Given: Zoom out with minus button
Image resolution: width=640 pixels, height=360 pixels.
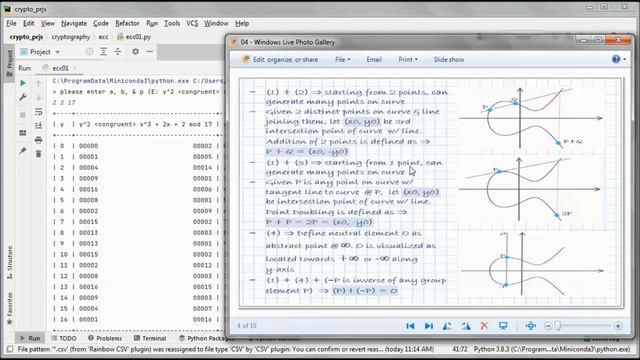Looking at the screenshot, I should [548, 326].
